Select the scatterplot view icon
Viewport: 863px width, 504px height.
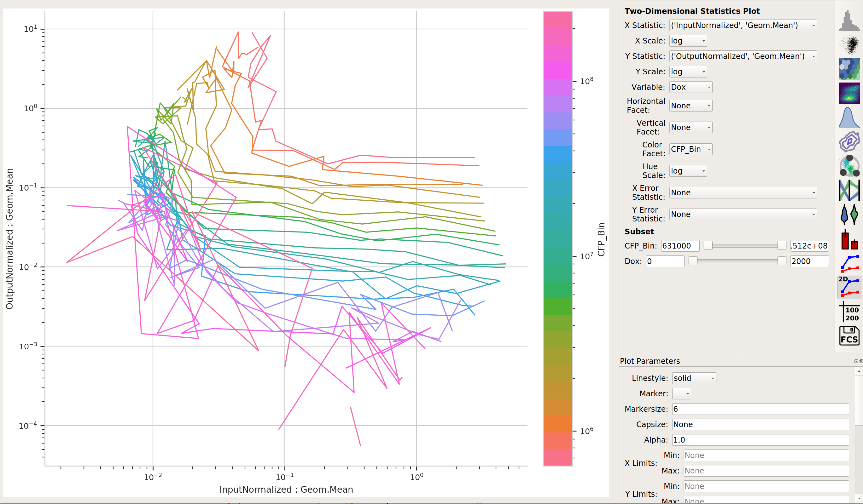[x=849, y=45]
